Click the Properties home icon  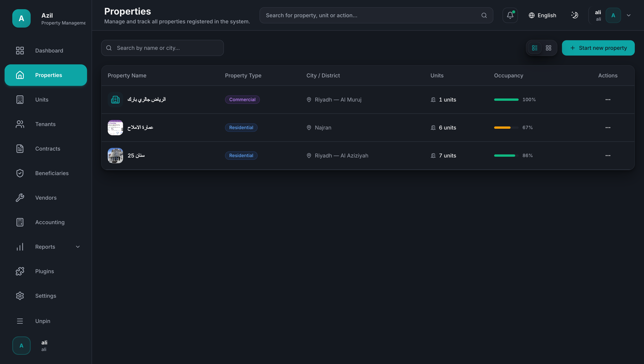(20, 75)
